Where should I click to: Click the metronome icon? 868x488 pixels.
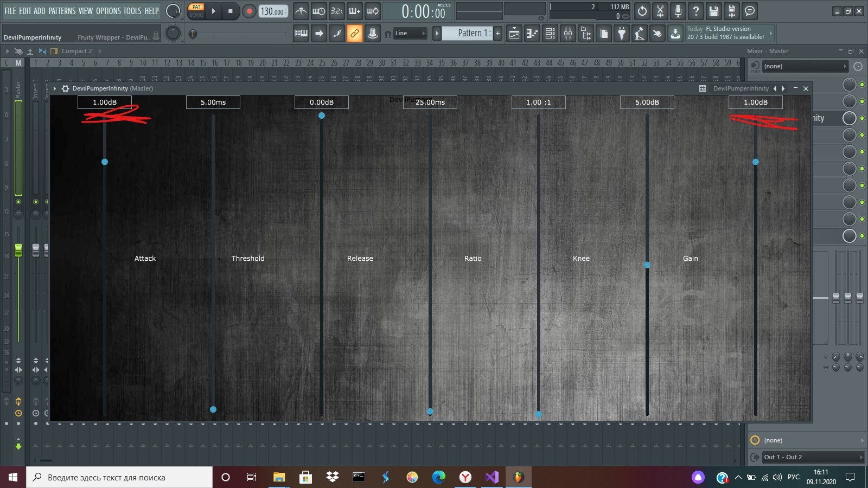301,11
